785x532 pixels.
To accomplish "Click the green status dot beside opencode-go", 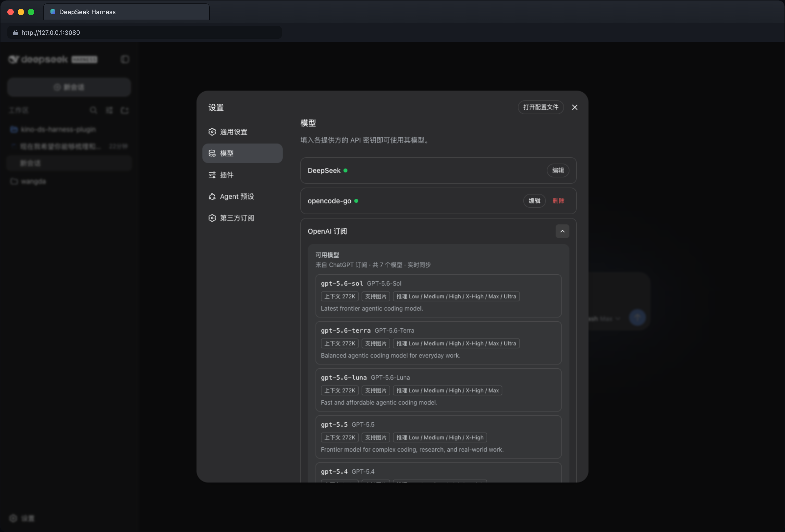I will point(356,201).
